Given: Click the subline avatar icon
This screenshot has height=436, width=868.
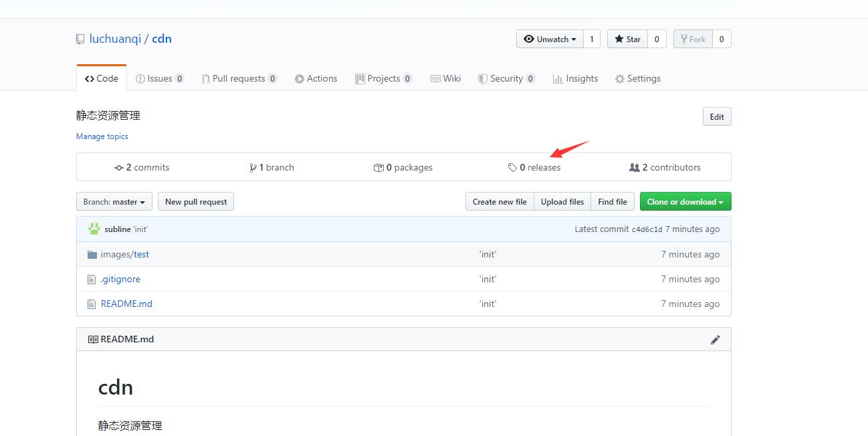Looking at the screenshot, I should coord(94,229).
